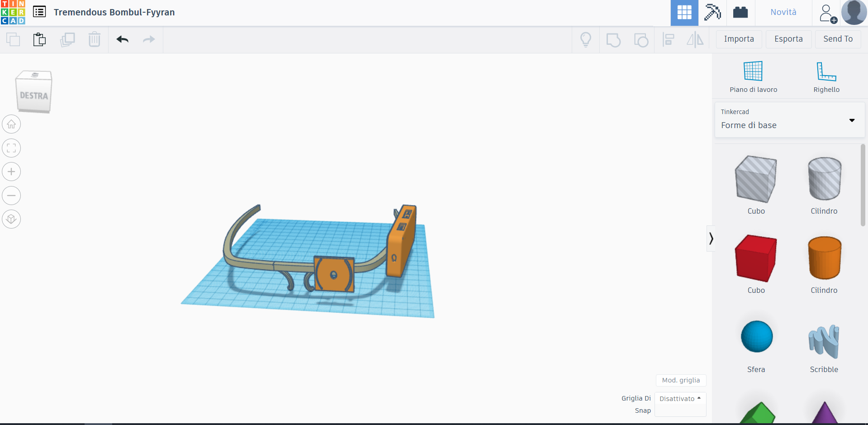Image resolution: width=868 pixels, height=425 pixels.
Task: Open the designs list icon
Action: pos(39,12)
